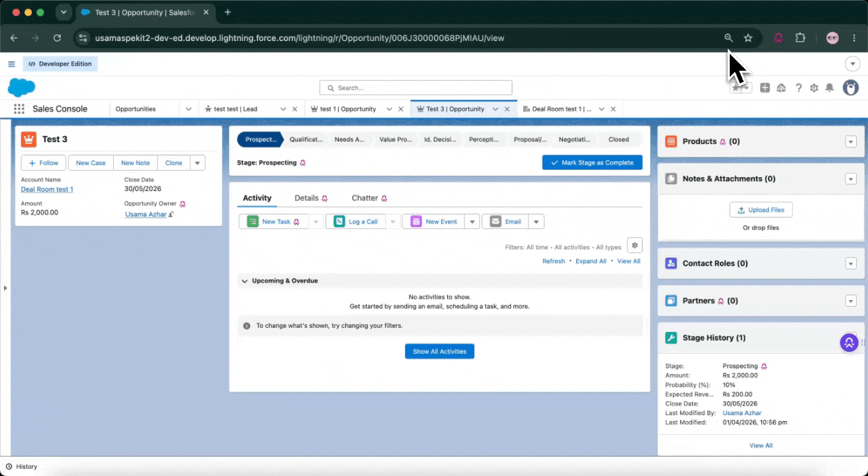Viewport: 868px width, 476px height.
Task: Click the floating purple assistant icon
Action: (849, 342)
